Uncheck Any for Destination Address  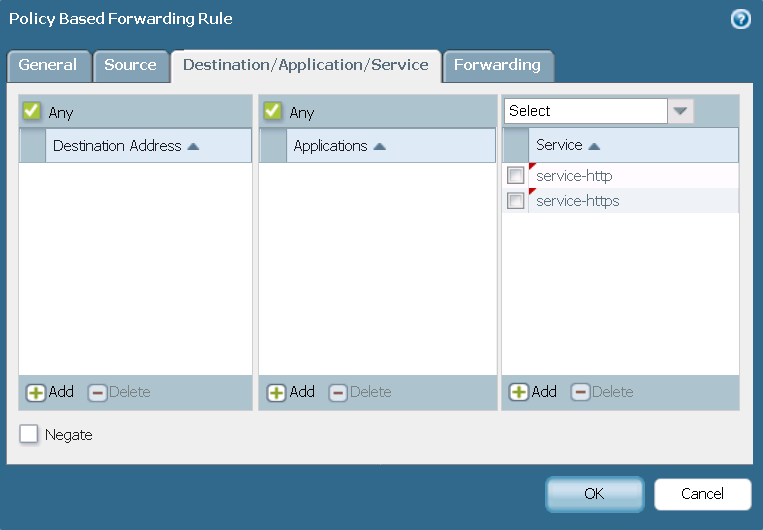(x=32, y=112)
